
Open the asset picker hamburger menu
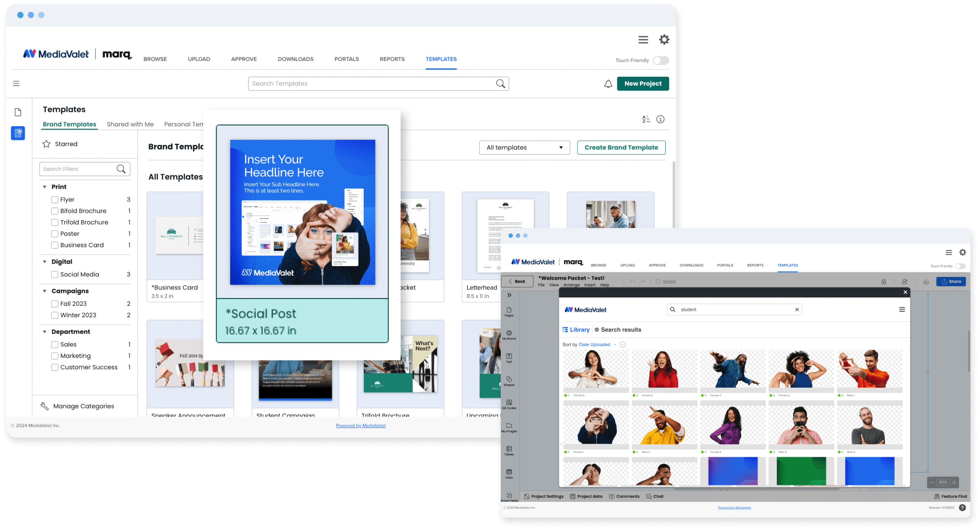[902, 309]
